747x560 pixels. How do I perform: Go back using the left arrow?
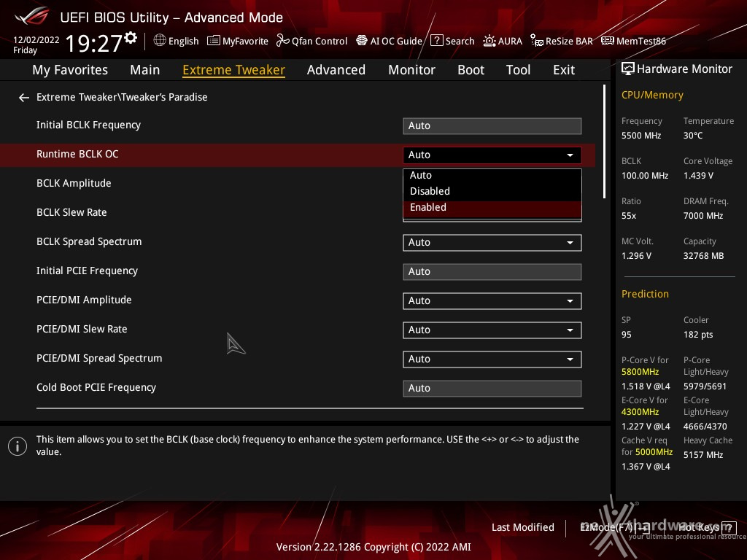[x=24, y=98]
